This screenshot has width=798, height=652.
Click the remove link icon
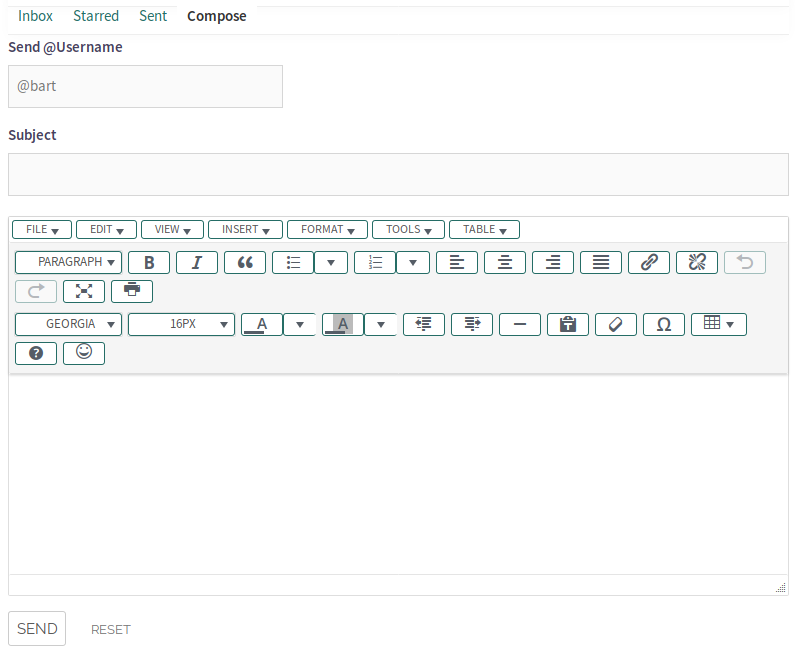click(697, 262)
